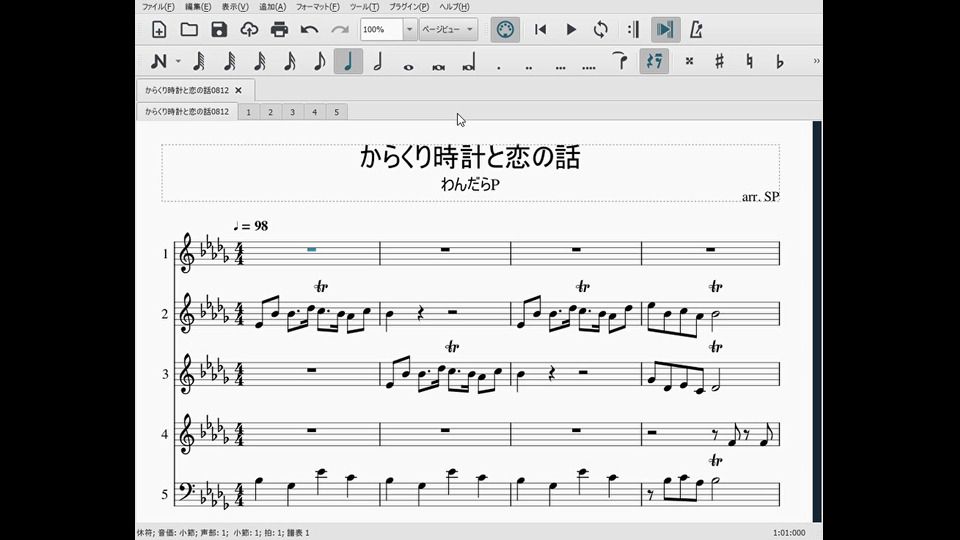Image resolution: width=960 pixels, height=540 pixels.
Task: Open the 追加(A) menu
Action: [272, 7]
